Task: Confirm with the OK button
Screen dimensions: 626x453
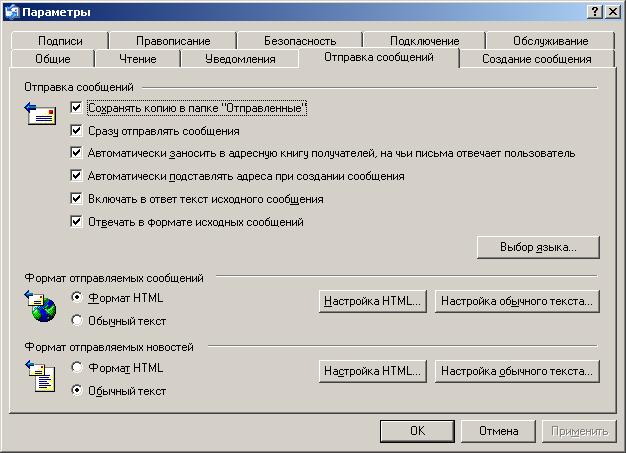Action: 417,431
